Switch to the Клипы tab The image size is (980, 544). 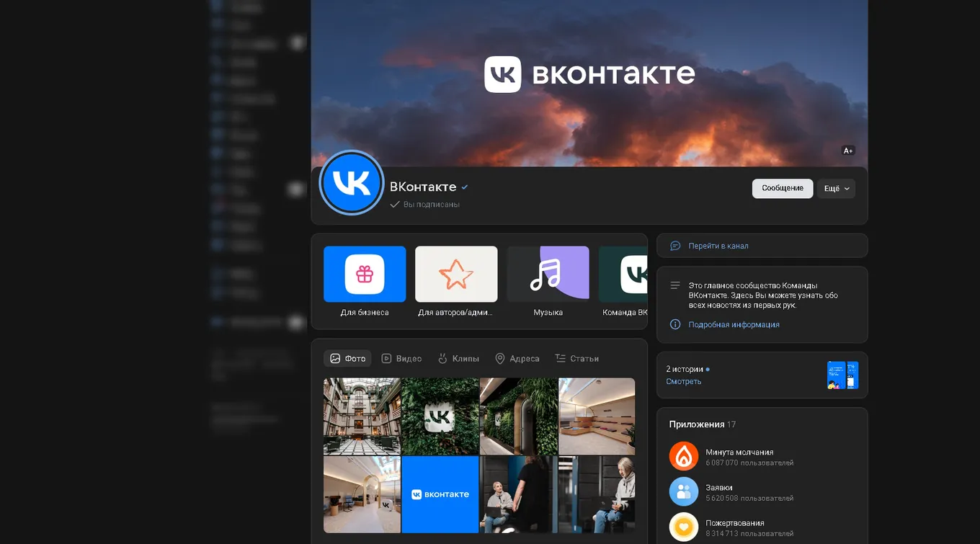pos(458,358)
